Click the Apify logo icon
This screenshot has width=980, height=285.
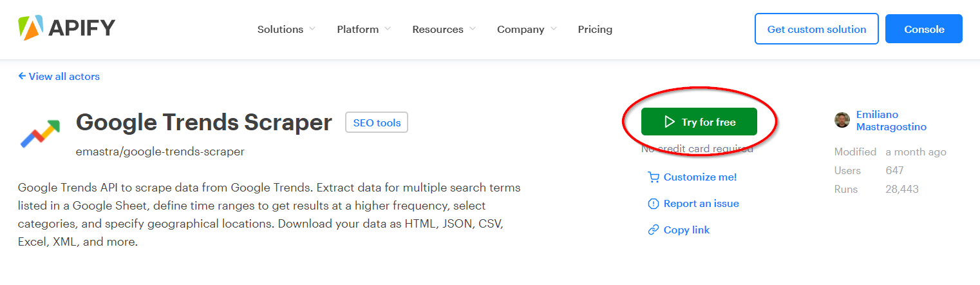tap(30, 28)
